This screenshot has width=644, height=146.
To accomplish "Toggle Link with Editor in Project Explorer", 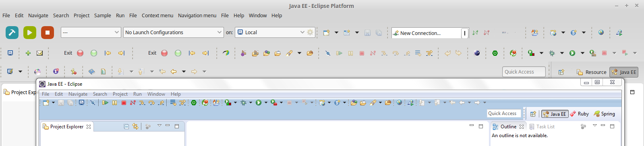I will 135,126.
